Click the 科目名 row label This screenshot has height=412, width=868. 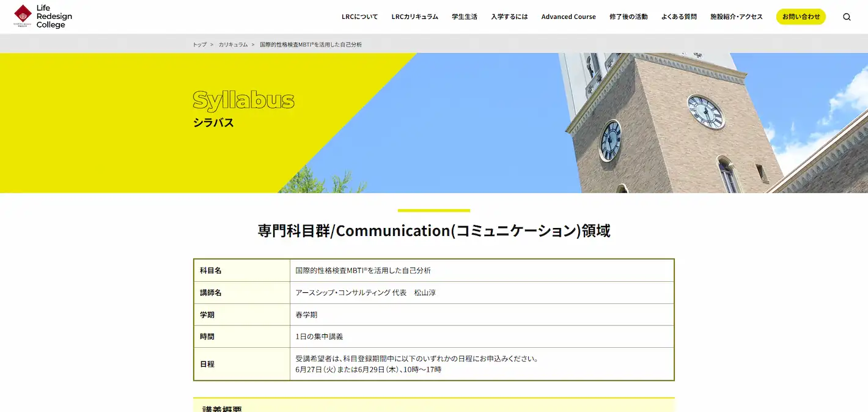point(211,271)
